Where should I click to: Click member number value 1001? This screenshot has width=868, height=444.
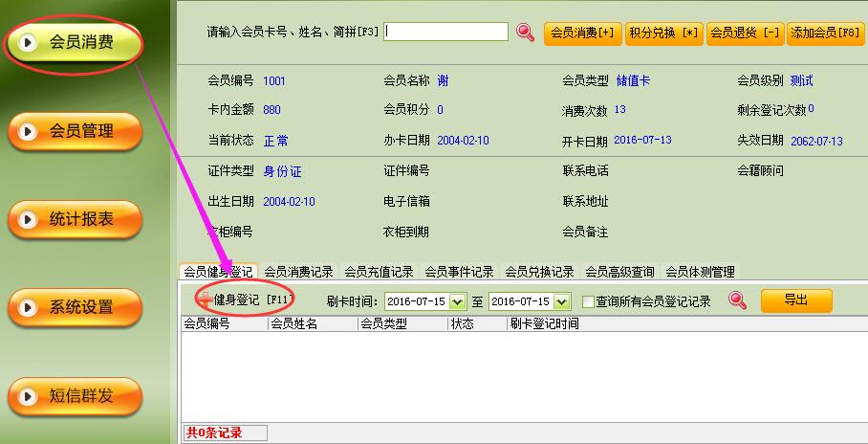tap(274, 81)
